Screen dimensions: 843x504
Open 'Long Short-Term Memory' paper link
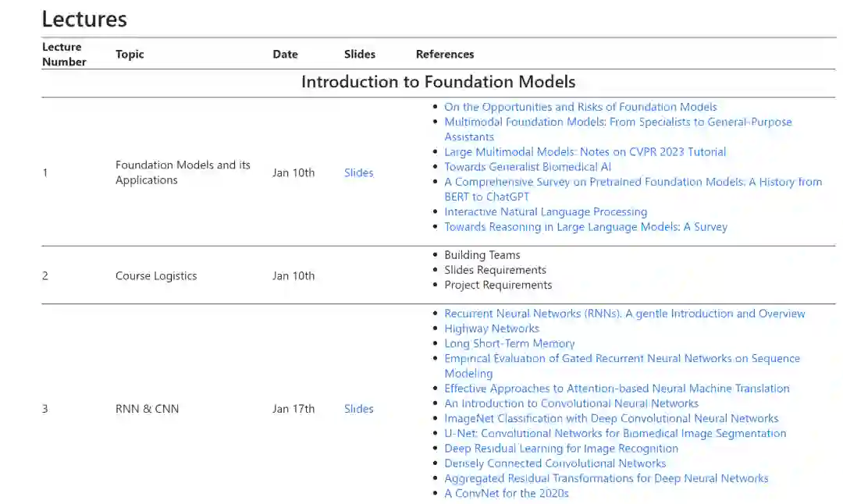tap(509, 344)
